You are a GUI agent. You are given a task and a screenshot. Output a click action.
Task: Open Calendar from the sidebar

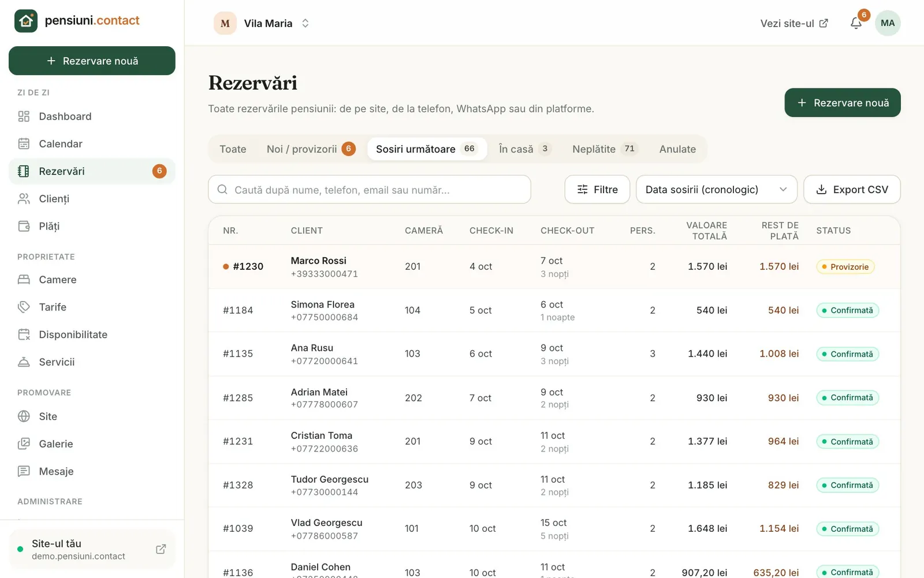(92, 144)
